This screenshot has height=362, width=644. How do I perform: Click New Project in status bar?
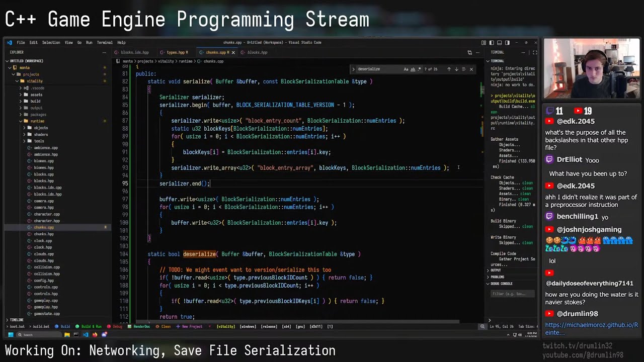point(189,326)
